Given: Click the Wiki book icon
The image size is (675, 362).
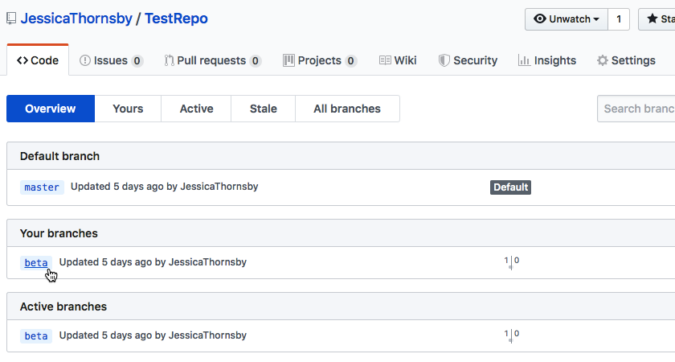Looking at the screenshot, I should coord(385,60).
